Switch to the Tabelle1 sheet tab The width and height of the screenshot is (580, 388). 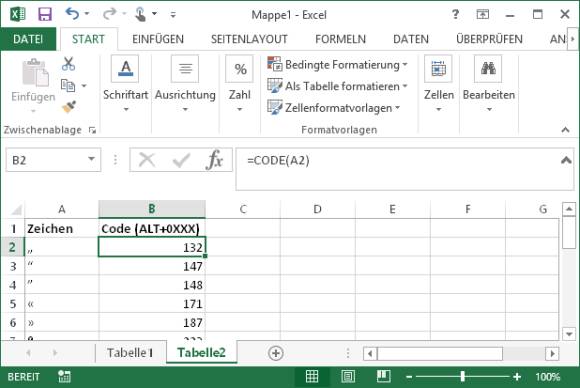(x=130, y=353)
